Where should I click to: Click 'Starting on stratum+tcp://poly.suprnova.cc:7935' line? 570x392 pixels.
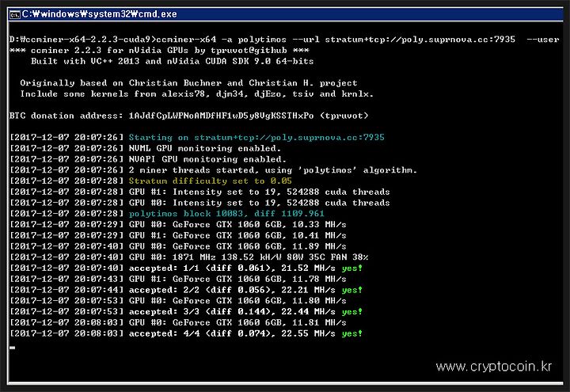point(197,138)
